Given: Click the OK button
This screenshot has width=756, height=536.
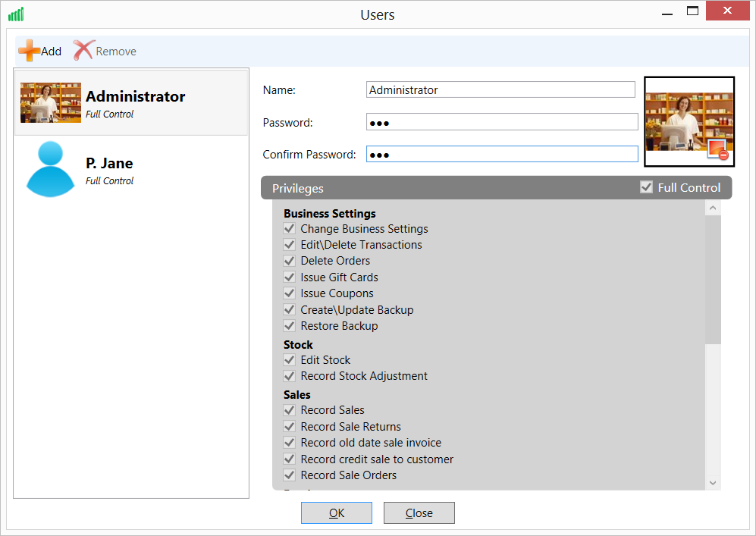Looking at the screenshot, I should tap(336, 512).
